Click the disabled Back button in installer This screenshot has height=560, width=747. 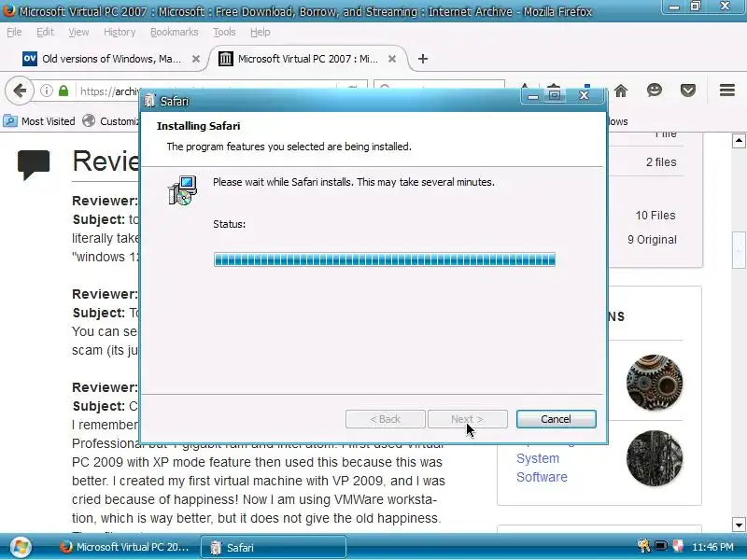(x=385, y=419)
